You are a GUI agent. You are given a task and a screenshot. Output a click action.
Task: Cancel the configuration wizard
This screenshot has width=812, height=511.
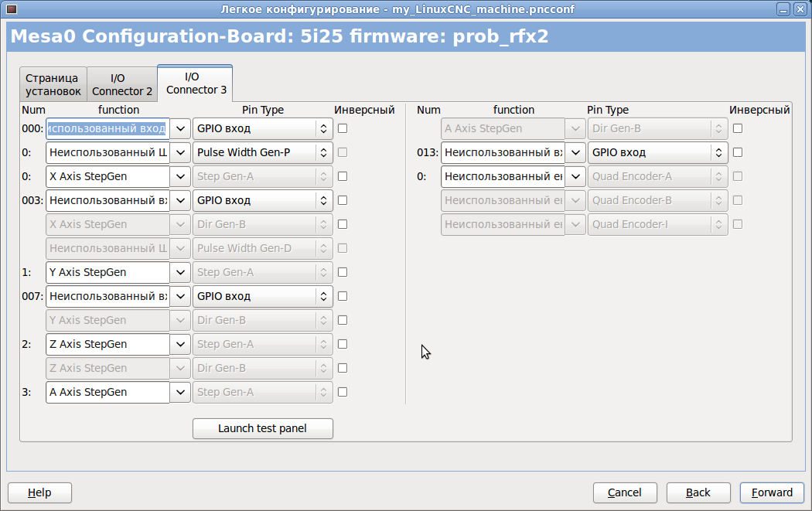click(625, 492)
